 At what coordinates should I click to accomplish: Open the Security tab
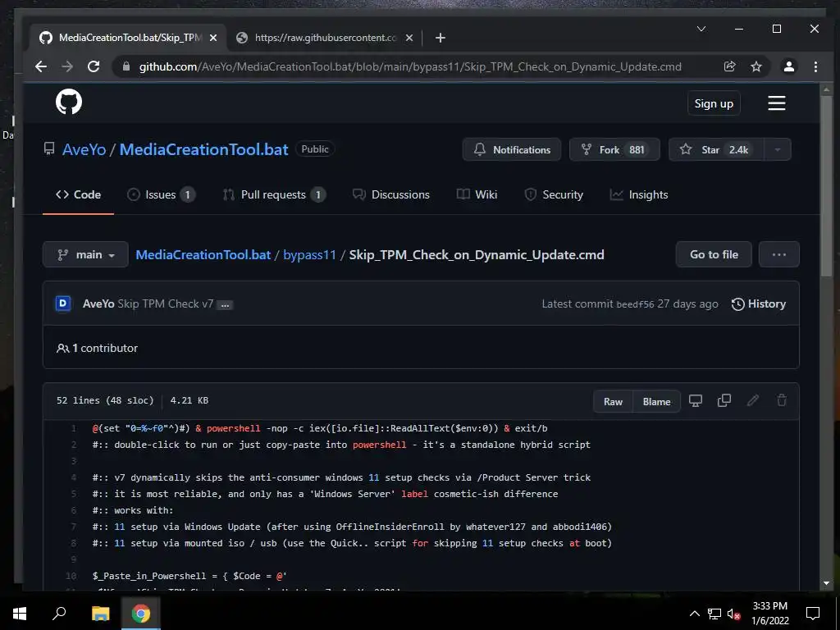tap(554, 194)
